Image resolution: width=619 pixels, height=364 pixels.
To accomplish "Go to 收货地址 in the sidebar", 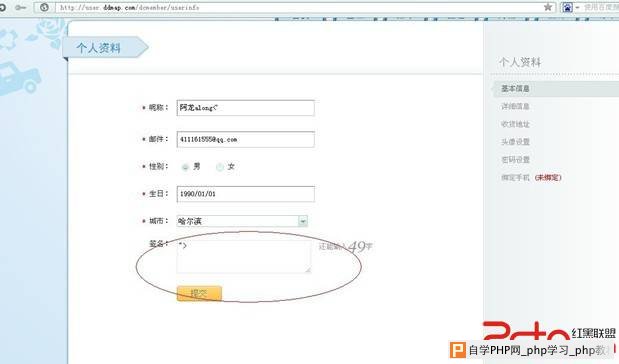I will (515, 124).
